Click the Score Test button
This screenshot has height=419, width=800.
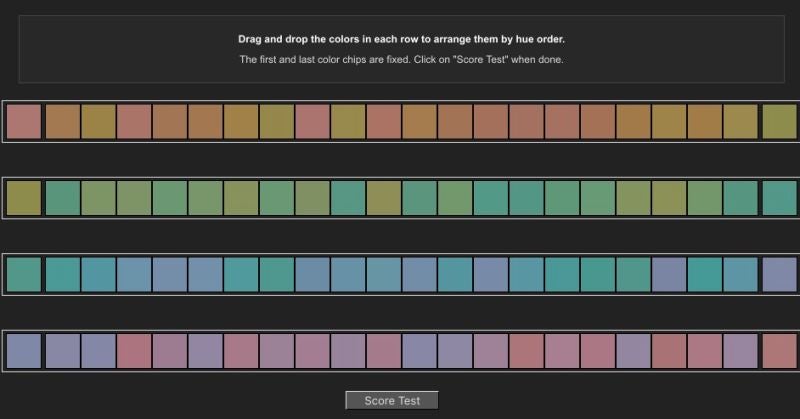coord(392,400)
